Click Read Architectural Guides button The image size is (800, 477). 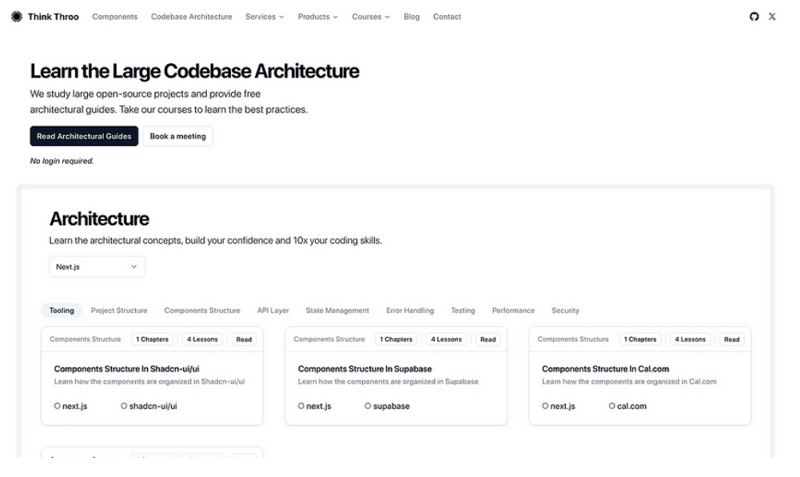[84, 136]
